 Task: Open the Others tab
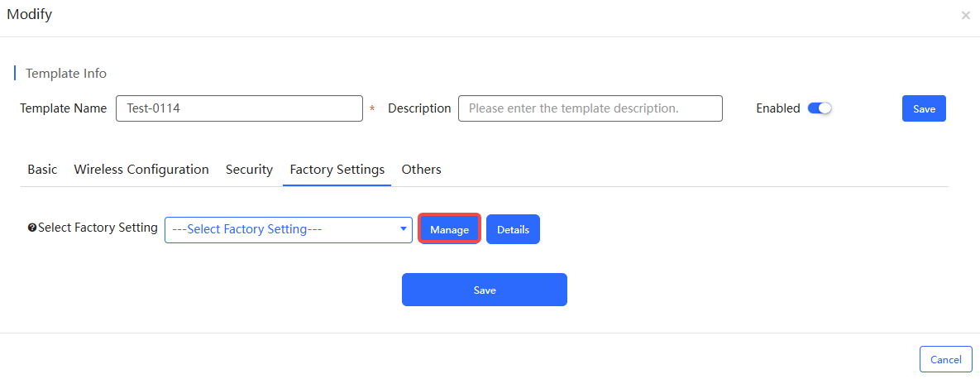[421, 170]
